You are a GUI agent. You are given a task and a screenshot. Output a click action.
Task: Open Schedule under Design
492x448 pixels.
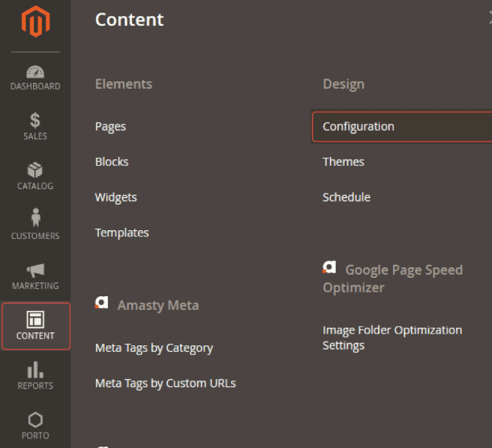point(346,197)
